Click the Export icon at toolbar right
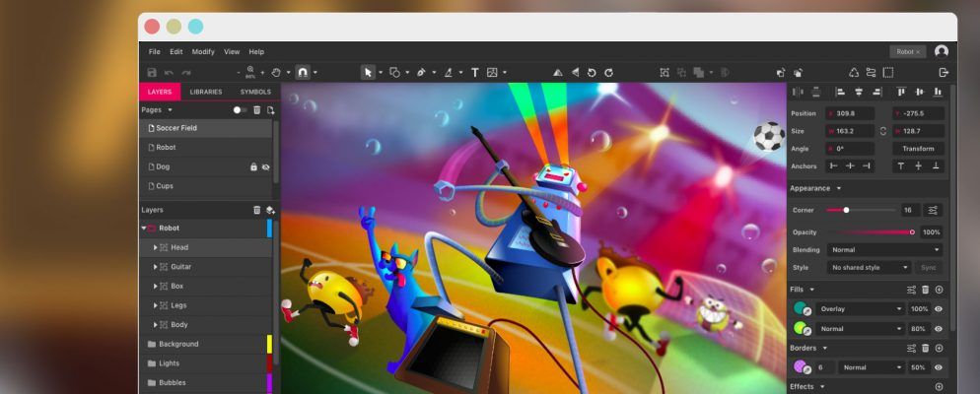This screenshot has height=394, width=980. (x=944, y=73)
